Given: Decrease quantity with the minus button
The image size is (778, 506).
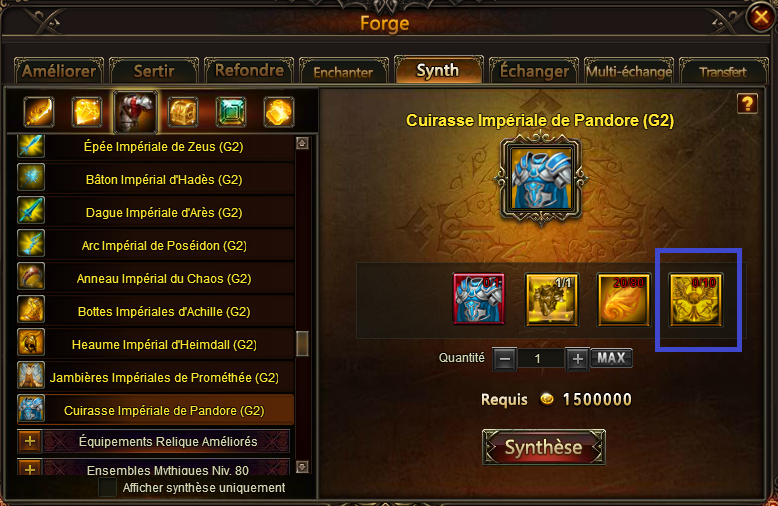Looking at the screenshot, I should 505,359.
